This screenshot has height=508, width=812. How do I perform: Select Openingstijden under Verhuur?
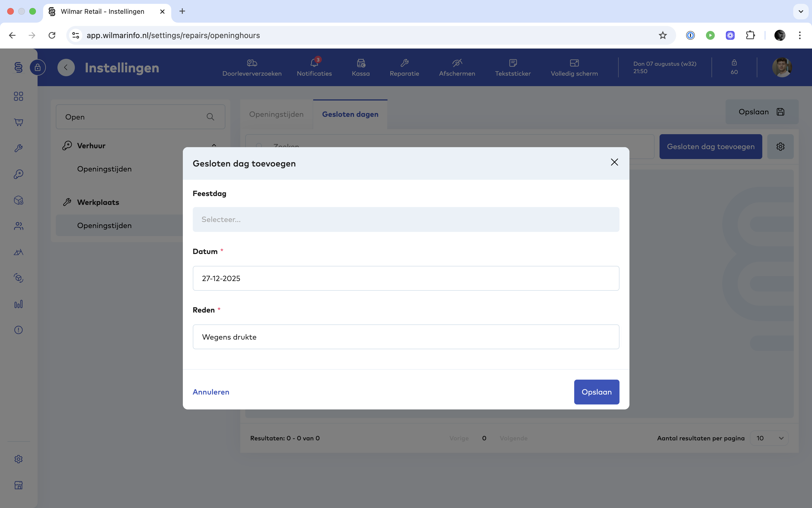pyautogui.click(x=104, y=169)
